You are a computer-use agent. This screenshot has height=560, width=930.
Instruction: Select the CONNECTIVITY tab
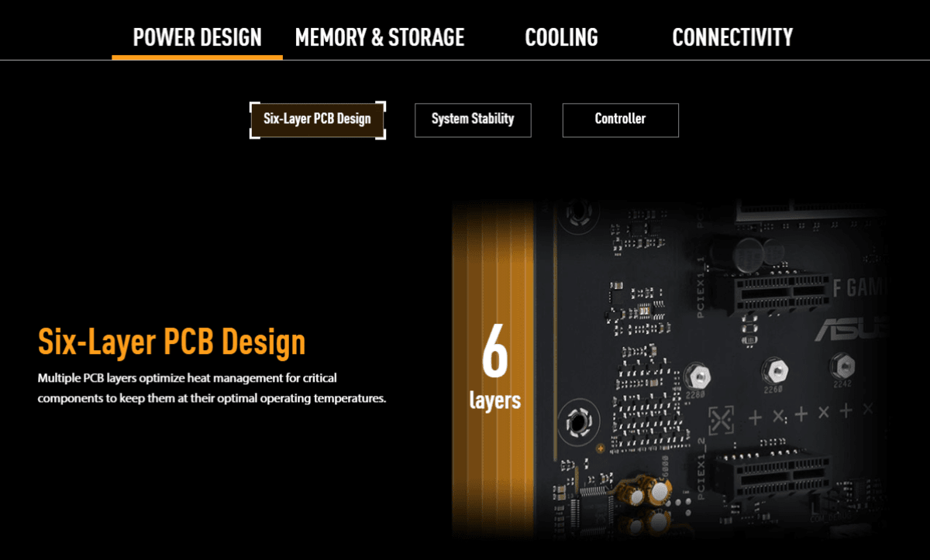(732, 37)
